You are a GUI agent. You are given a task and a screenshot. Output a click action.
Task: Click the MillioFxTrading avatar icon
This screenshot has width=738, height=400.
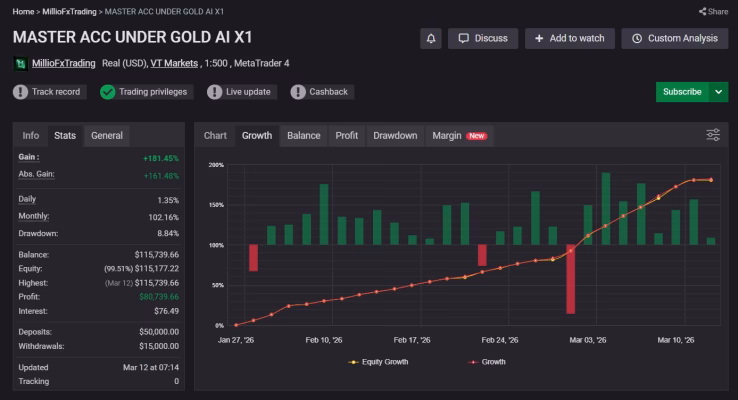pos(20,64)
